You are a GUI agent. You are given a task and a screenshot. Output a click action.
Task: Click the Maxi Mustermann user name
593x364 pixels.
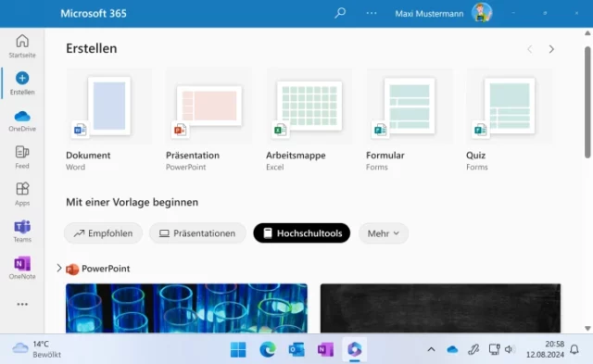click(x=429, y=14)
